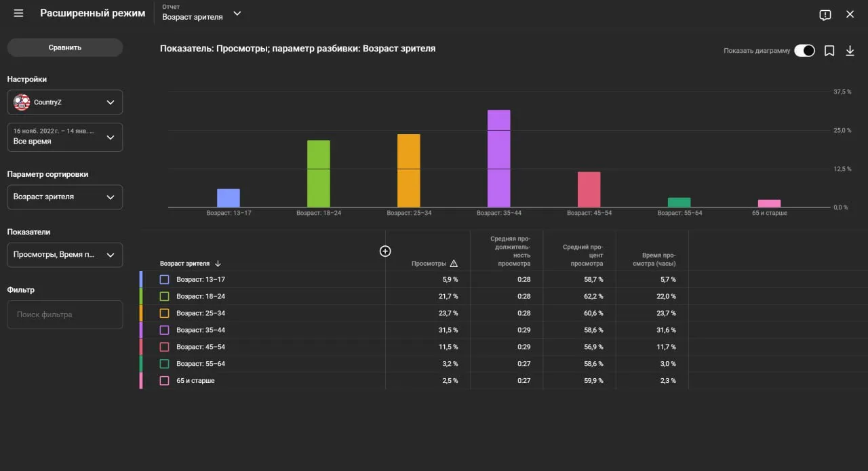Sort by the Возраст зрителя arrow

click(x=218, y=264)
